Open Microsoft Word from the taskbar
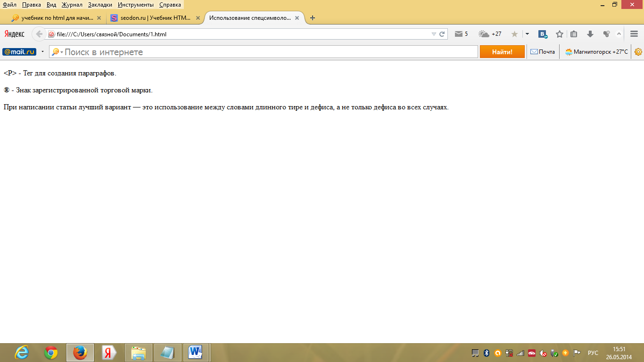 coord(196,353)
